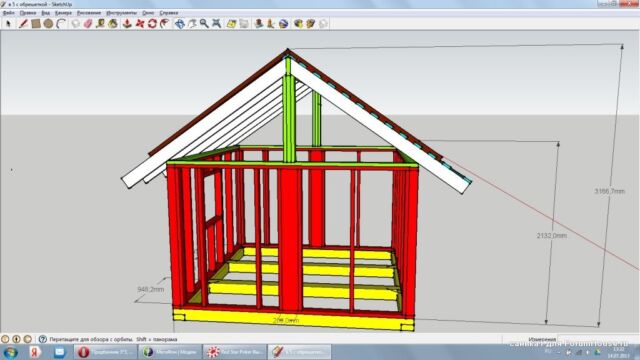Screen dimensions: 640x360
Task: Open the Рисование menu
Action: [89, 13]
